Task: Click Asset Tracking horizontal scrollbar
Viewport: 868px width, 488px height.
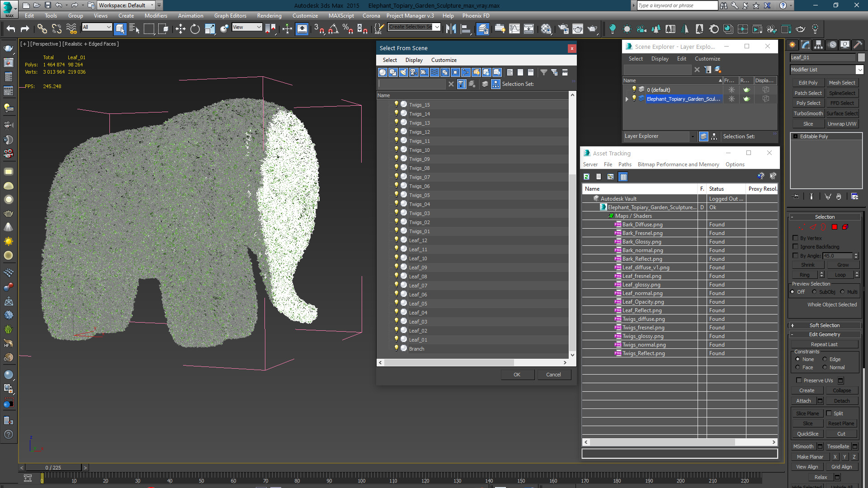Action: (662, 442)
